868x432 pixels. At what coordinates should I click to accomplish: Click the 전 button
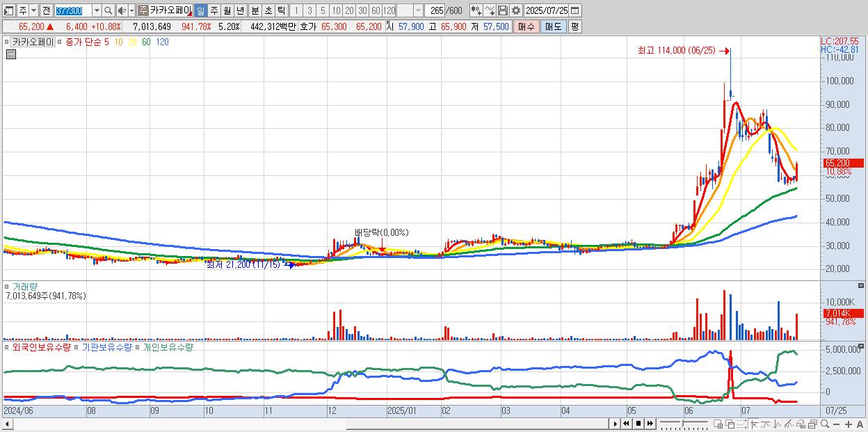[46, 10]
